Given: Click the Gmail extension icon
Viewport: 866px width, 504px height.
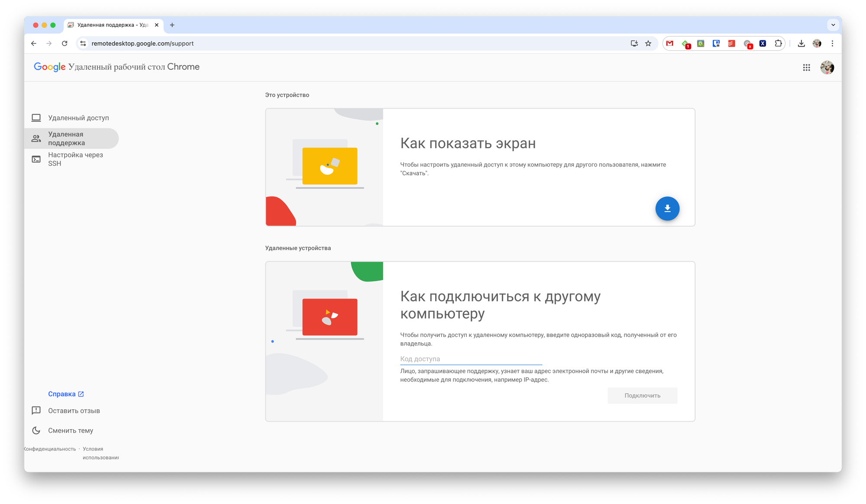Looking at the screenshot, I should click(670, 43).
